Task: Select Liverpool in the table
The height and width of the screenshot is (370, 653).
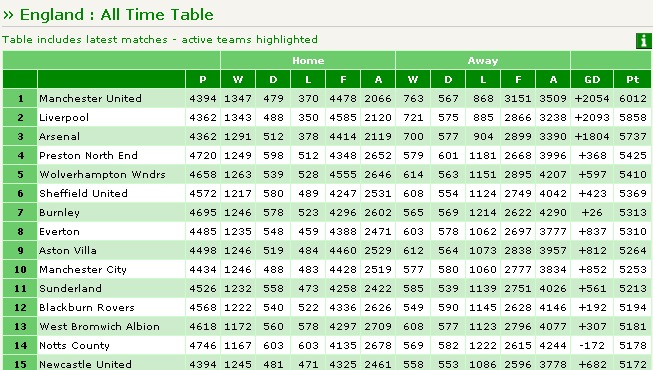Action: pos(64,118)
